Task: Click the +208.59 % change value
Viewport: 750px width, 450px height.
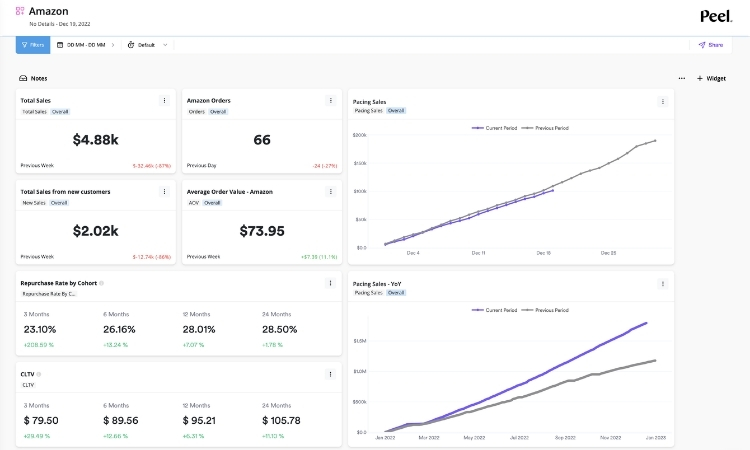Action: pos(39,345)
